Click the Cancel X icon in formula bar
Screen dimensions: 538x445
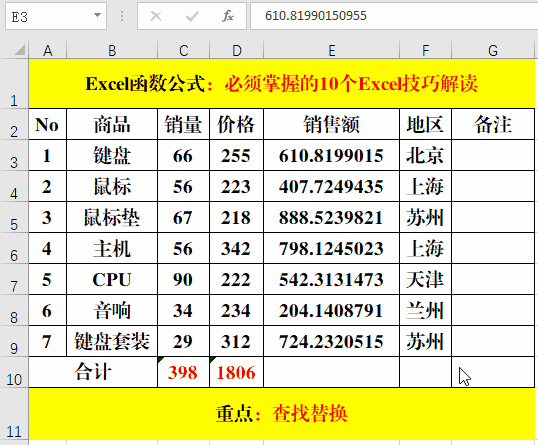156,16
